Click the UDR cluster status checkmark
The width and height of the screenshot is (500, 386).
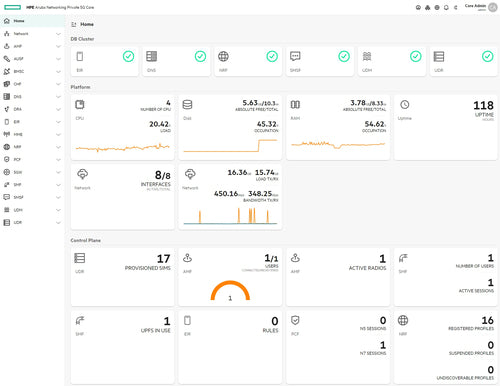488,56
